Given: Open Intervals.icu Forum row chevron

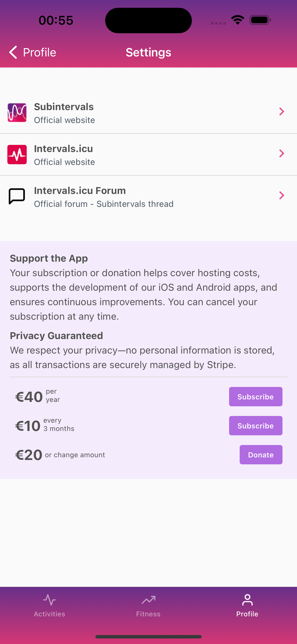Looking at the screenshot, I should [x=282, y=195].
